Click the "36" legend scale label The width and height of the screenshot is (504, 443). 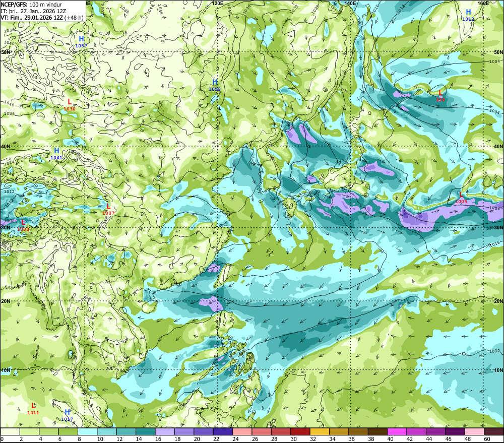[352, 439]
